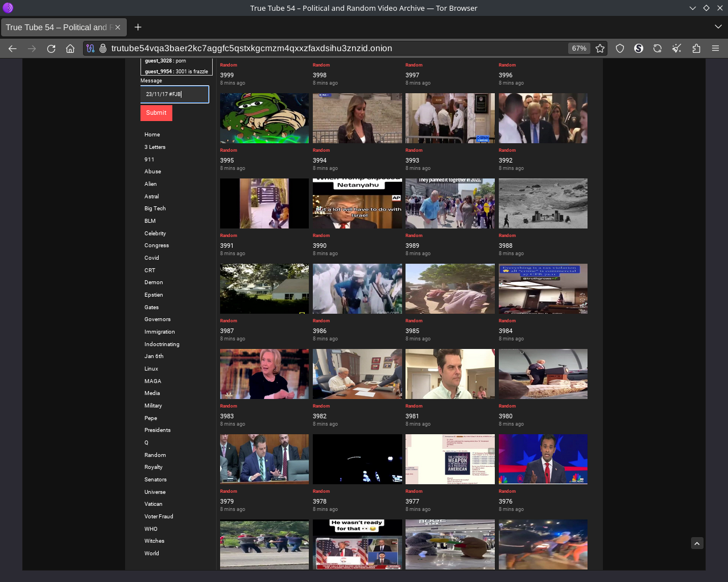The image size is (728, 582).
Task: Click chat line from guest_9954
Action: point(176,72)
